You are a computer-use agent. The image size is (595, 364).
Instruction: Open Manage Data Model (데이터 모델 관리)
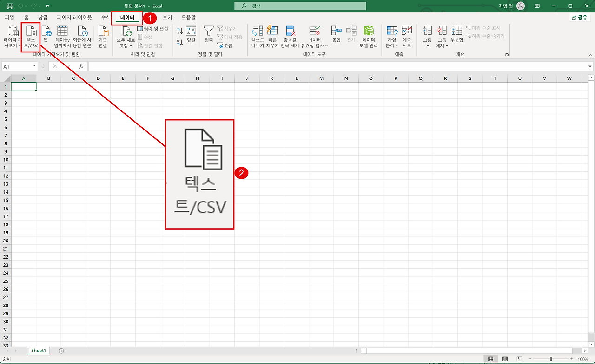click(x=369, y=37)
